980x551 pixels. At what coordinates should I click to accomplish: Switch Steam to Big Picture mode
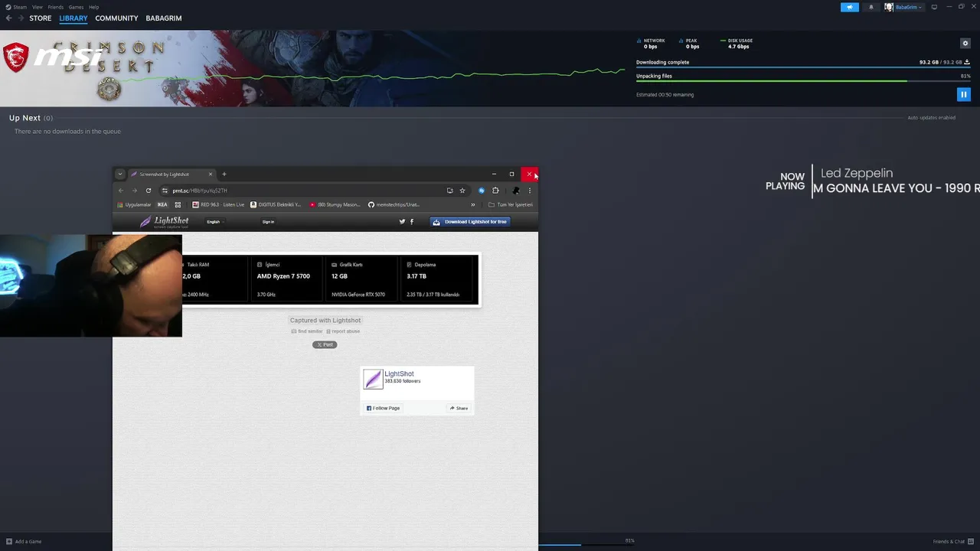(x=934, y=7)
